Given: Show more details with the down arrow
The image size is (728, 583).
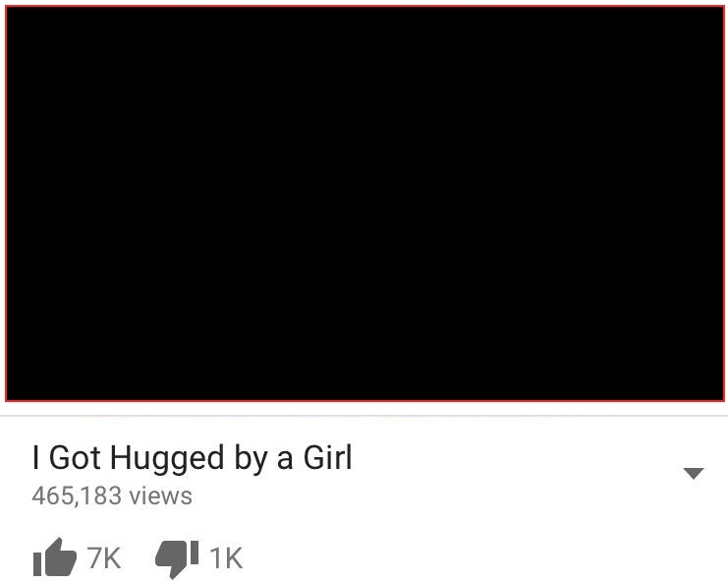Looking at the screenshot, I should point(694,473).
